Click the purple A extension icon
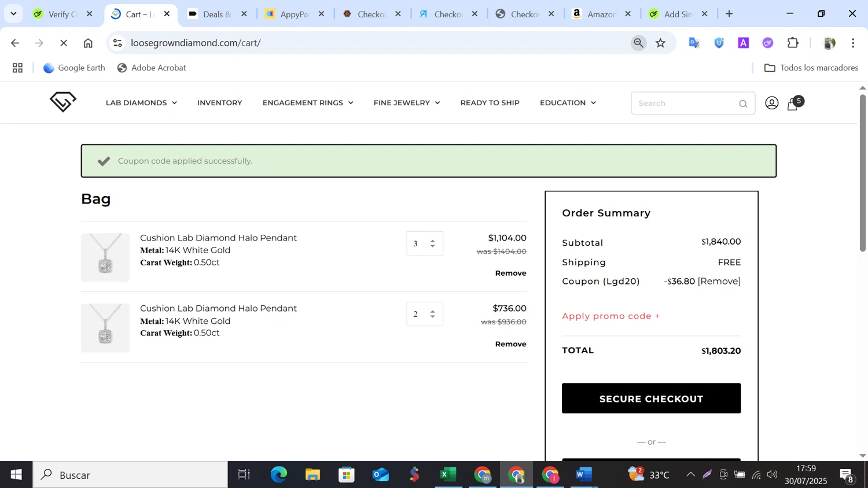The height and width of the screenshot is (488, 868). pyautogui.click(x=743, y=43)
